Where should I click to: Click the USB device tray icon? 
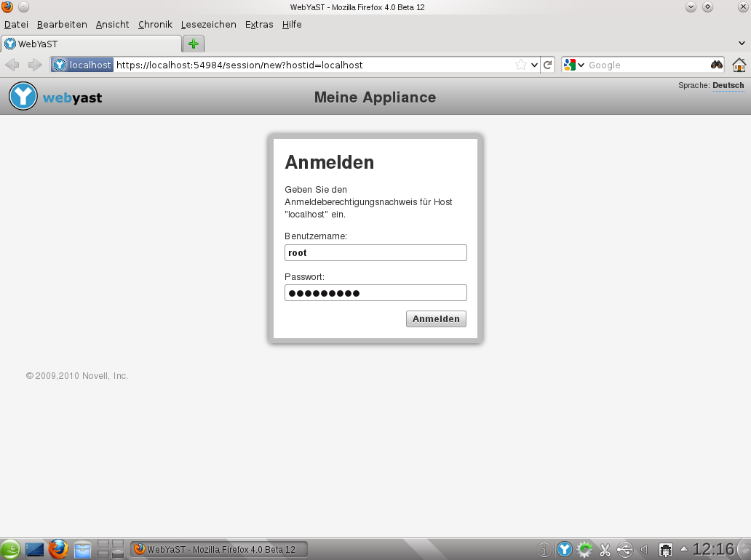tap(624, 549)
